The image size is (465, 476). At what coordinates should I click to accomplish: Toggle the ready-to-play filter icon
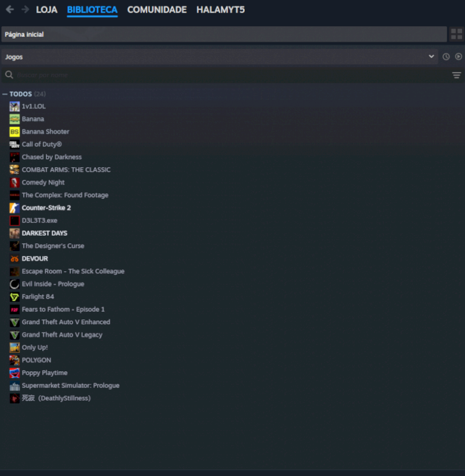click(x=458, y=57)
